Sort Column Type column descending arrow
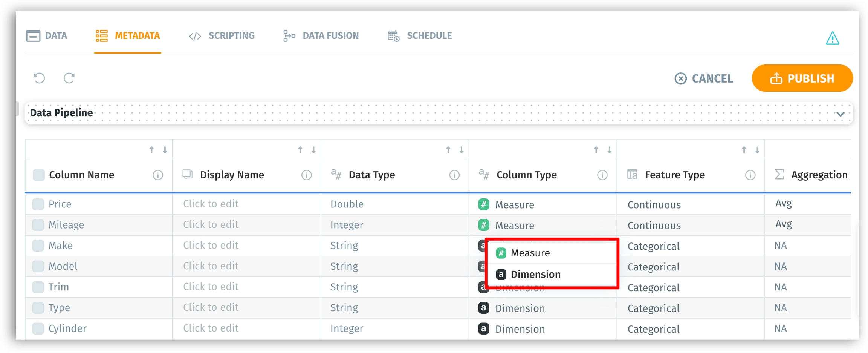 609,150
